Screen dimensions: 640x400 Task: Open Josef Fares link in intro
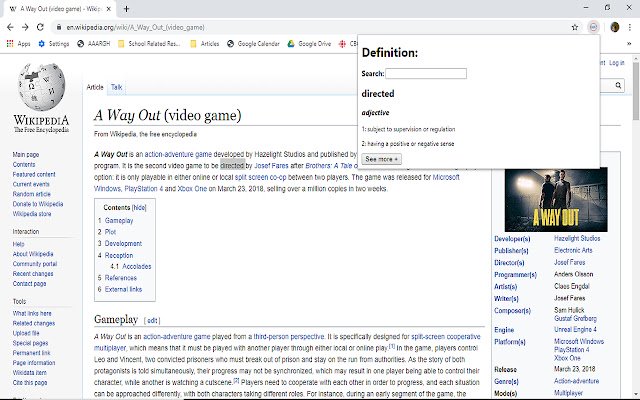271,166
